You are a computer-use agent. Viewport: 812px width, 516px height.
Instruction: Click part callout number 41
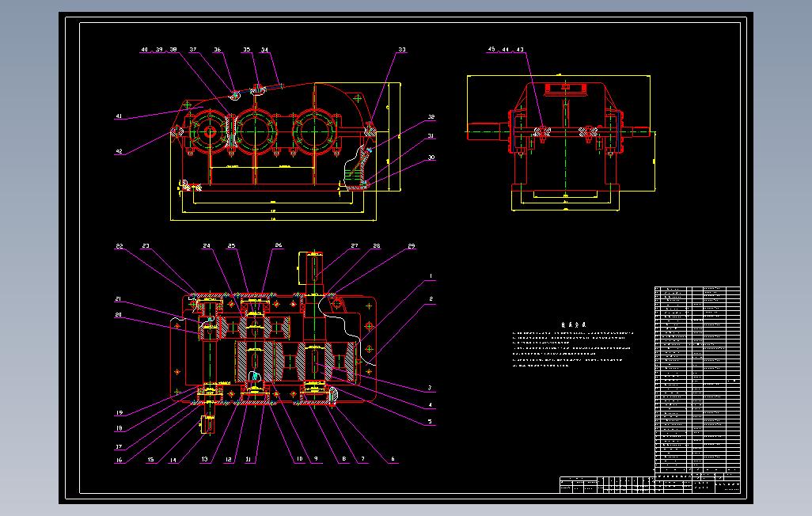click(x=119, y=116)
